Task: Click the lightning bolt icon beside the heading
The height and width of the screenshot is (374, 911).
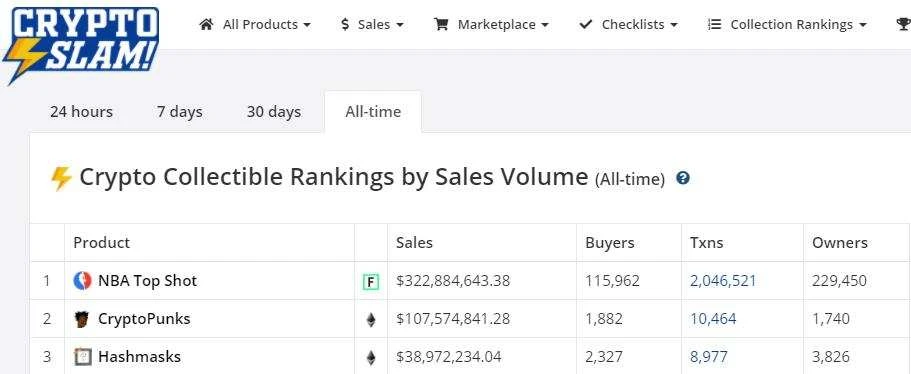Action: coord(61,178)
